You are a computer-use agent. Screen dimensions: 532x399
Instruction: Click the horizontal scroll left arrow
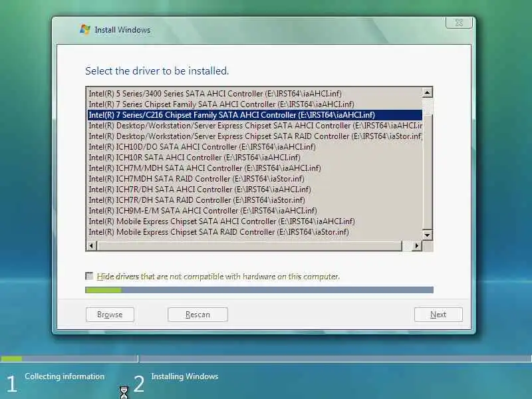[91, 245]
